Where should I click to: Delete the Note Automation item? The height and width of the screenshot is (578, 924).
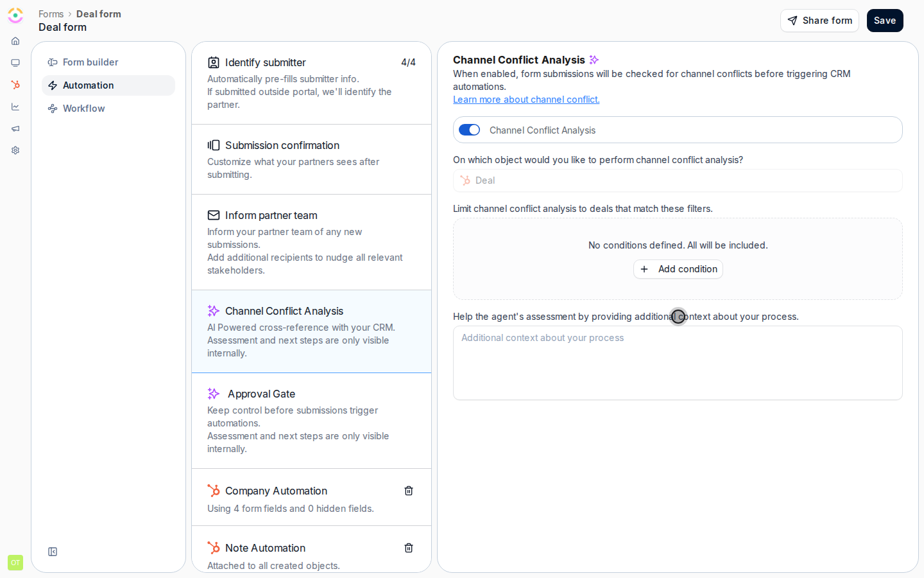click(409, 548)
